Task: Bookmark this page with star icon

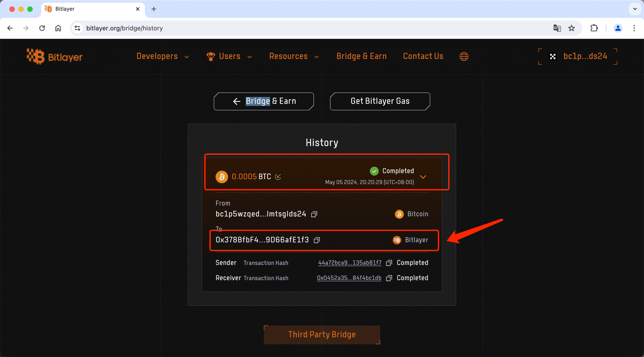Action: click(x=572, y=28)
